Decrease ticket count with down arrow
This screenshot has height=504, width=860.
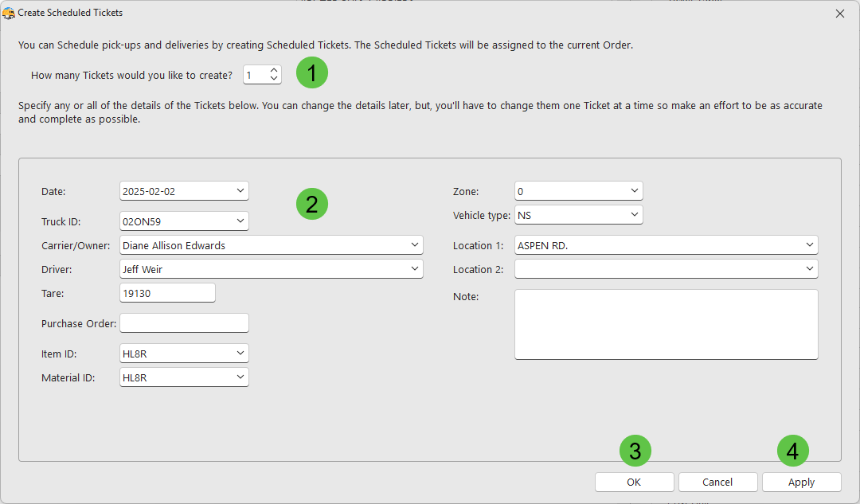pos(274,79)
